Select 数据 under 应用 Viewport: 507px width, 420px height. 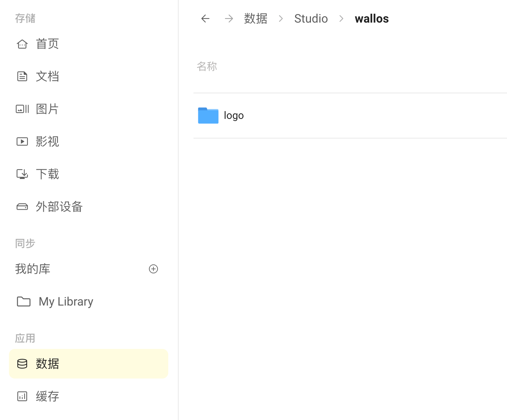(88, 364)
